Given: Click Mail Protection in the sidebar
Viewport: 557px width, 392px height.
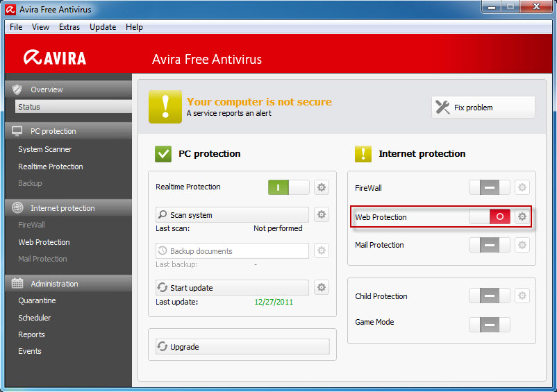Looking at the screenshot, I should point(42,259).
